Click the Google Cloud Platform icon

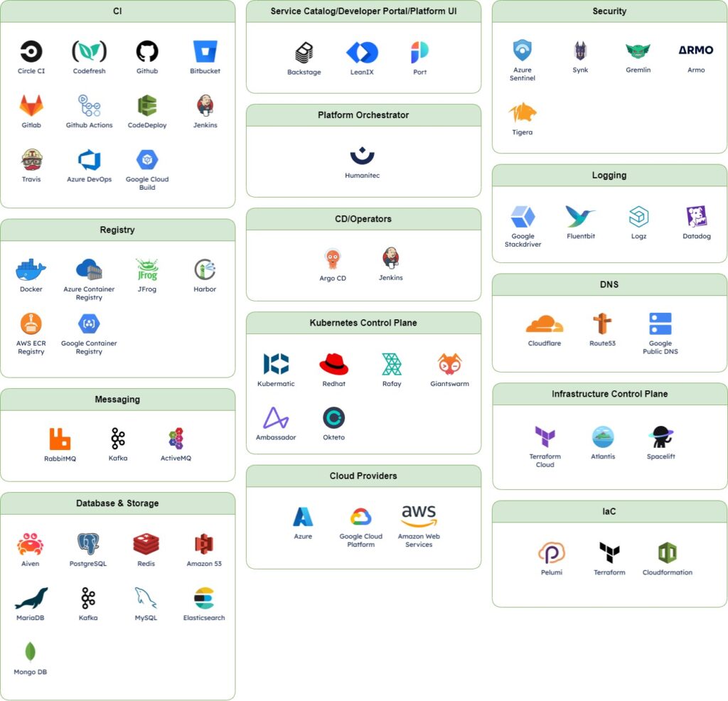click(x=360, y=517)
